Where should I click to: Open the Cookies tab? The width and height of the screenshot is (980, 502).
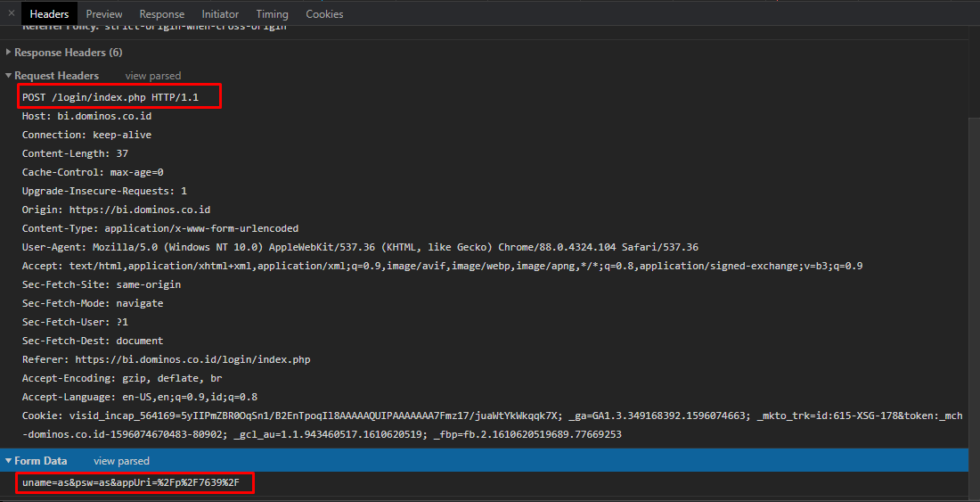[324, 14]
